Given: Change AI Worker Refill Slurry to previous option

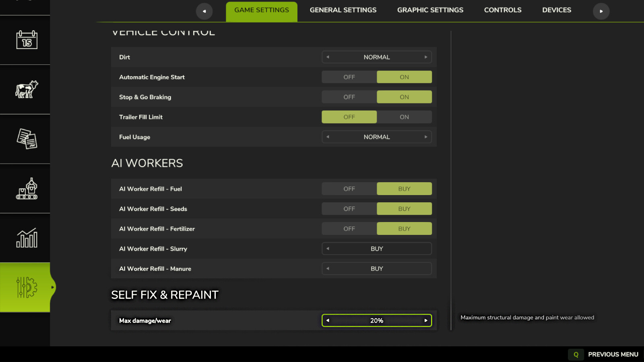Looking at the screenshot, I should tap(328, 249).
